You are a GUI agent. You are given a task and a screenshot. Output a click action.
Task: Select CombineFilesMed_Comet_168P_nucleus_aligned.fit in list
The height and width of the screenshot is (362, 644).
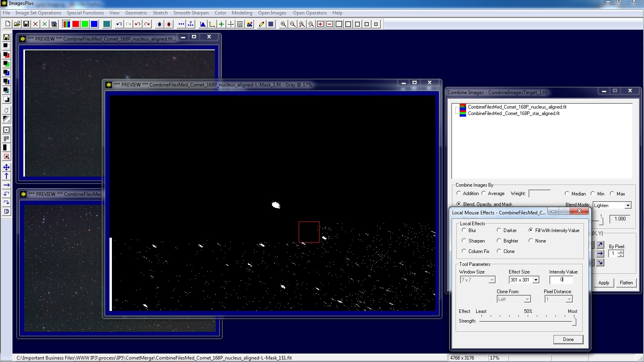(517, 107)
